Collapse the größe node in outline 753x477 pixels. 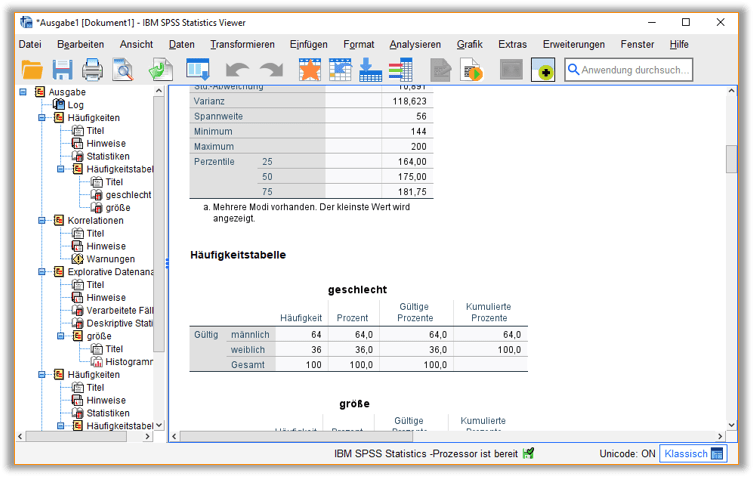pos(61,336)
